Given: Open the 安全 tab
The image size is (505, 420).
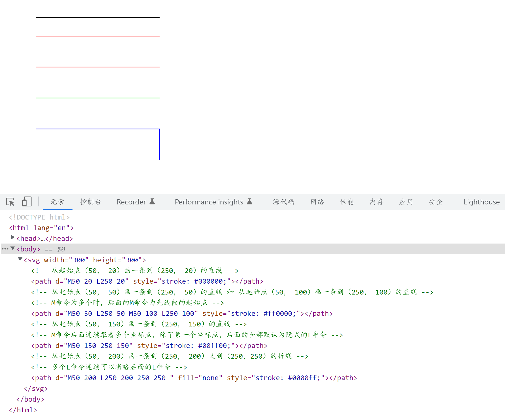Looking at the screenshot, I should [436, 202].
